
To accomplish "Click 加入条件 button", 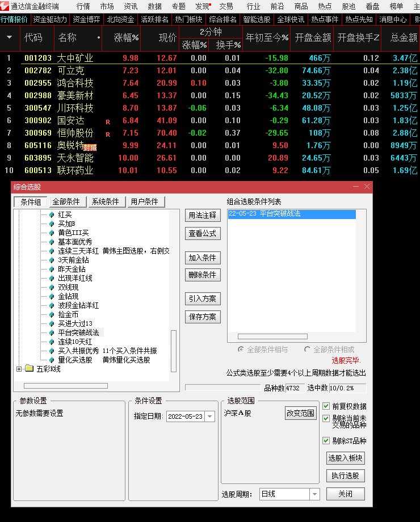I will 203,258.
